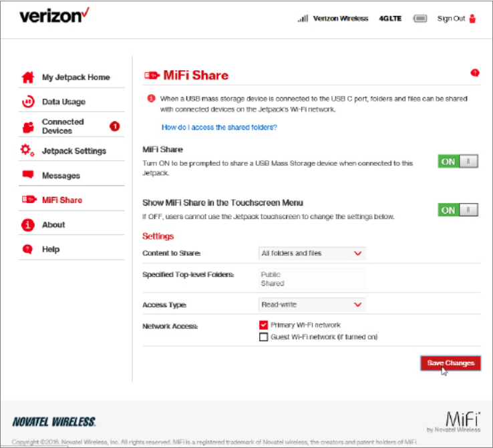This screenshot has height=448, width=493.
Task: Click the MiFi Share USB icon in sidebar
Action: coord(29,200)
